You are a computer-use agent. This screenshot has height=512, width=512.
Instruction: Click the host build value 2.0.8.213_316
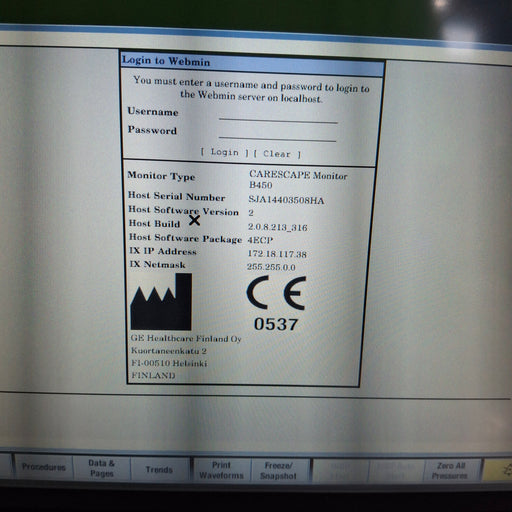tap(277, 227)
